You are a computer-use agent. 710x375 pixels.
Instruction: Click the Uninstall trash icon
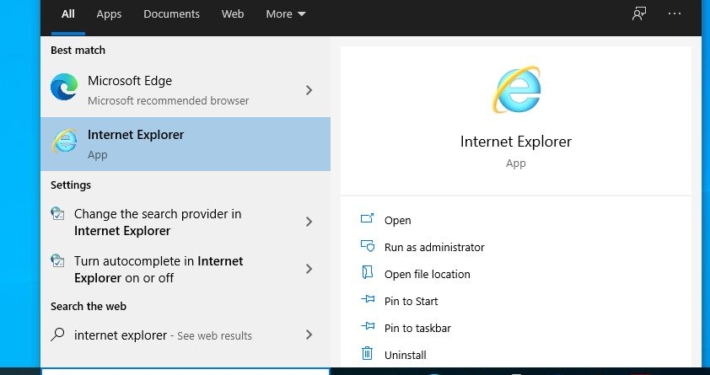[x=367, y=353]
